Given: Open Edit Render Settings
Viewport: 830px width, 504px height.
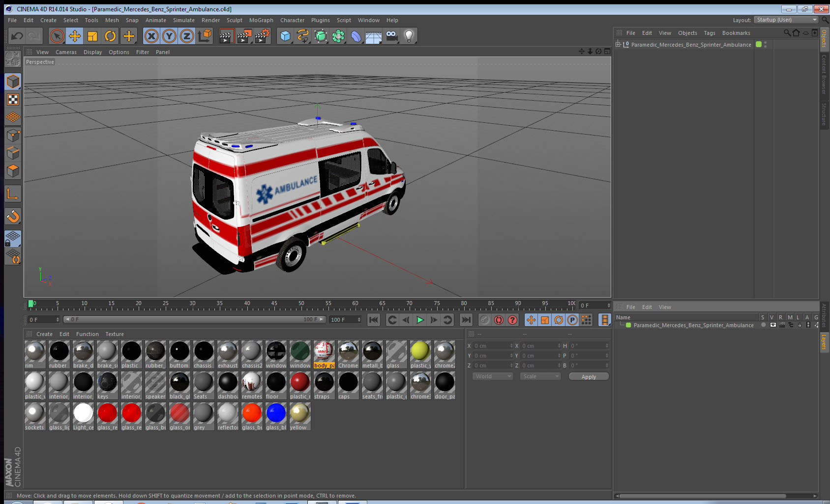Looking at the screenshot, I should pos(262,36).
